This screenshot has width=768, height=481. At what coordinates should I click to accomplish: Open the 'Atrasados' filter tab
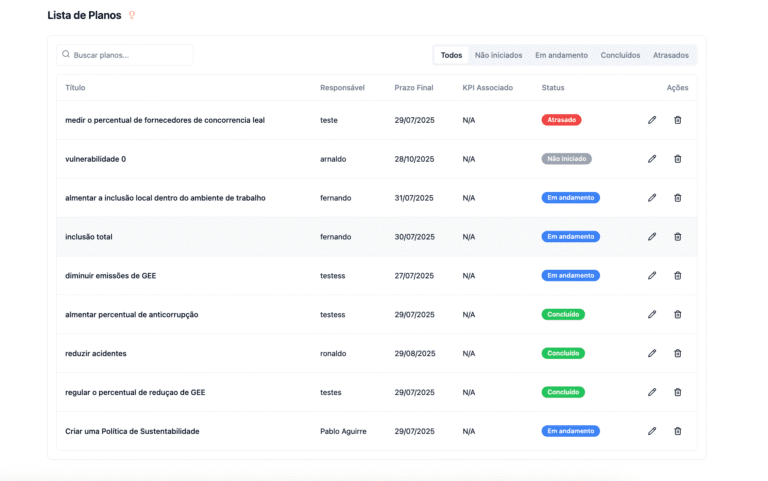coord(670,55)
